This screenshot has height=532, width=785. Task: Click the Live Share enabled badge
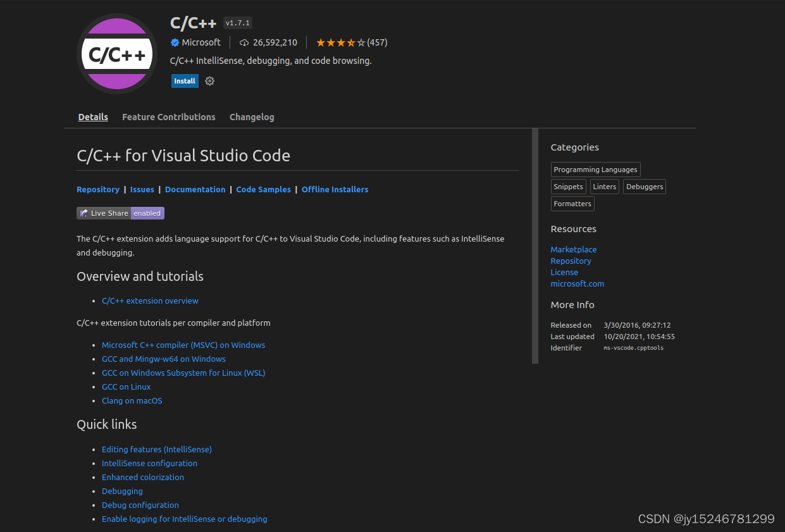pos(120,213)
